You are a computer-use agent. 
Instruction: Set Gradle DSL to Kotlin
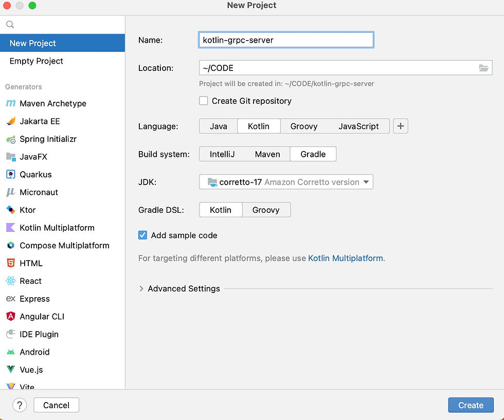(221, 210)
